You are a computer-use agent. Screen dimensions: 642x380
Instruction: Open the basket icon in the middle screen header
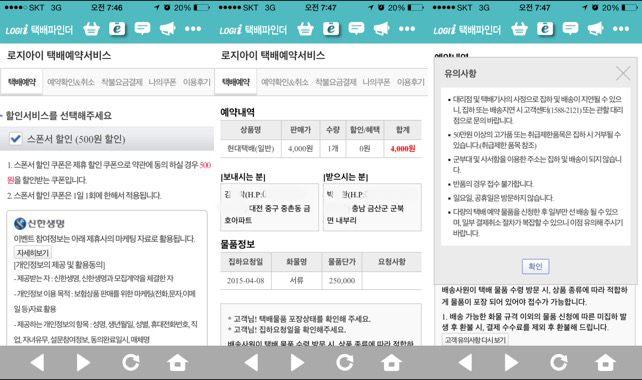tap(305, 29)
